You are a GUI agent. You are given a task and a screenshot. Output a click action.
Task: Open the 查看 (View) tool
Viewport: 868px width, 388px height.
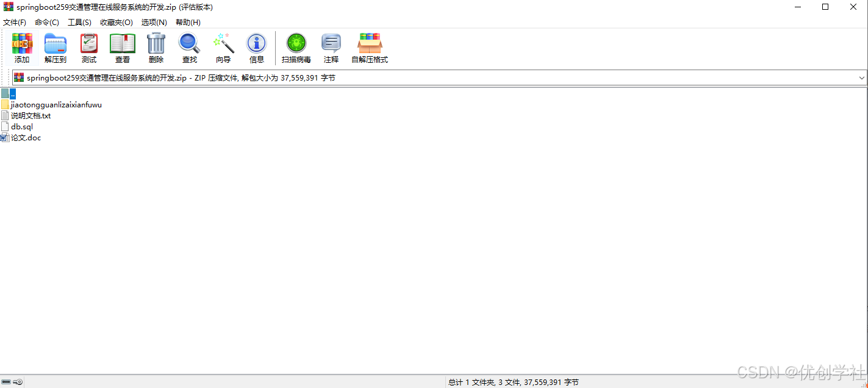[x=122, y=48]
